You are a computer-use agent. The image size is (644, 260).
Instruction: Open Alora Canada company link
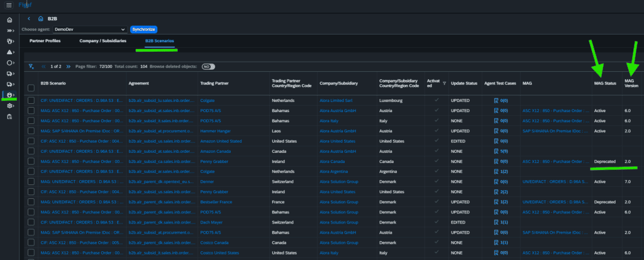(332, 161)
